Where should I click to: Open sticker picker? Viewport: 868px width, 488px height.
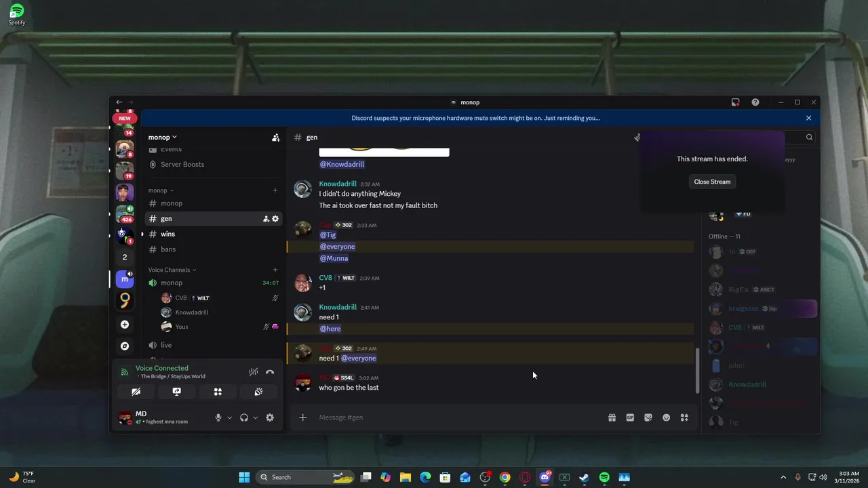pyautogui.click(x=648, y=418)
